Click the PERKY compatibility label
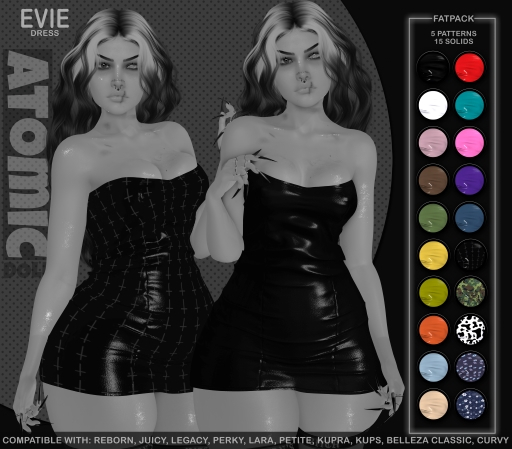Viewport: 512px width, 449px height. click(229, 440)
